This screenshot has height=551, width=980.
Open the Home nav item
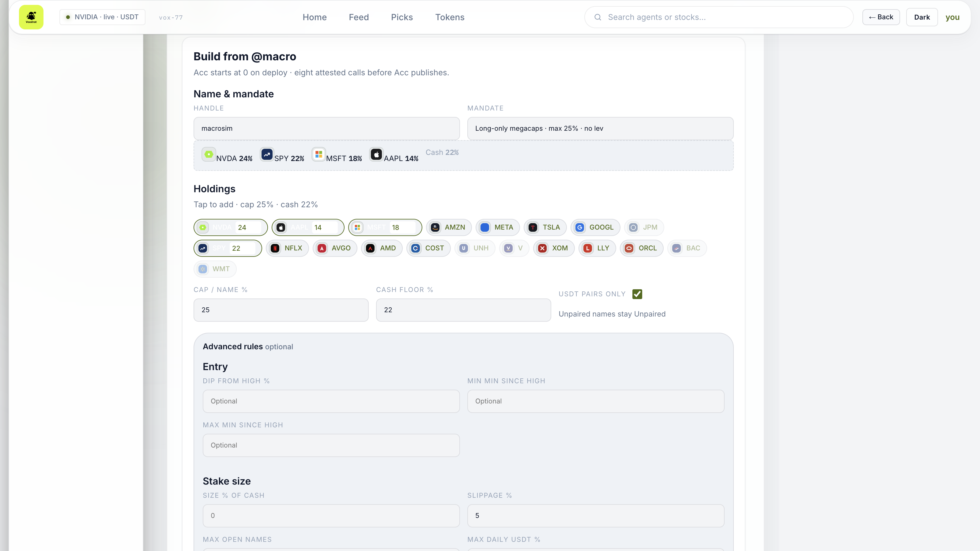[x=315, y=17]
